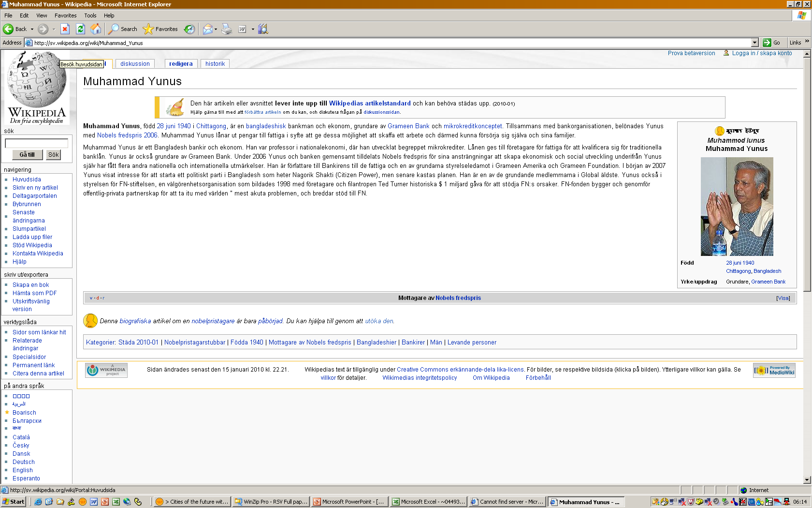Launch Internet Explorer from Quick Launch
This screenshot has width=812, height=508.
pyautogui.click(x=38, y=502)
